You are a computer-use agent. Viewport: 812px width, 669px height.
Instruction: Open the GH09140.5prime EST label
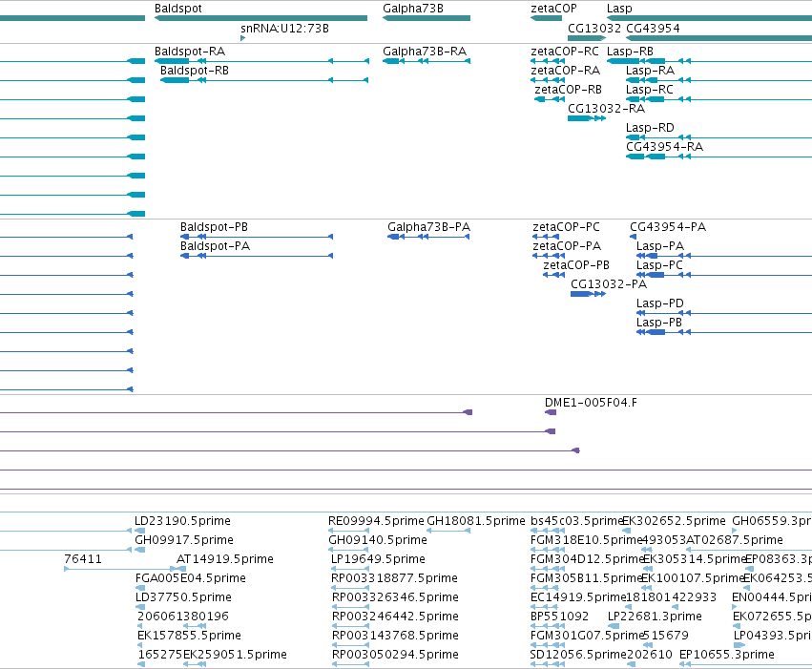pyautogui.click(x=378, y=540)
